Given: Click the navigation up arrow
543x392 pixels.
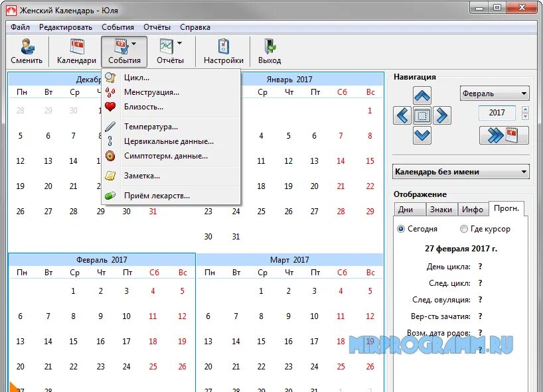Looking at the screenshot, I should click(422, 96).
